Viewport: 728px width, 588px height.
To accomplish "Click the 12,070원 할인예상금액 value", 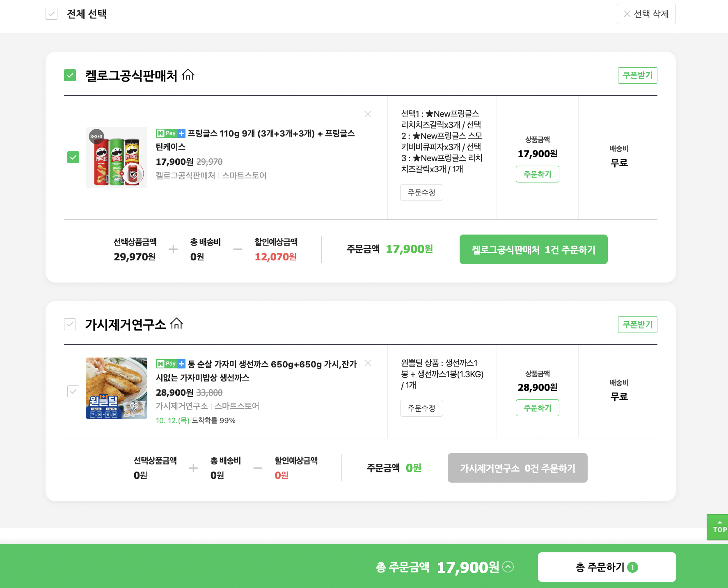I will (x=275, y=257).
